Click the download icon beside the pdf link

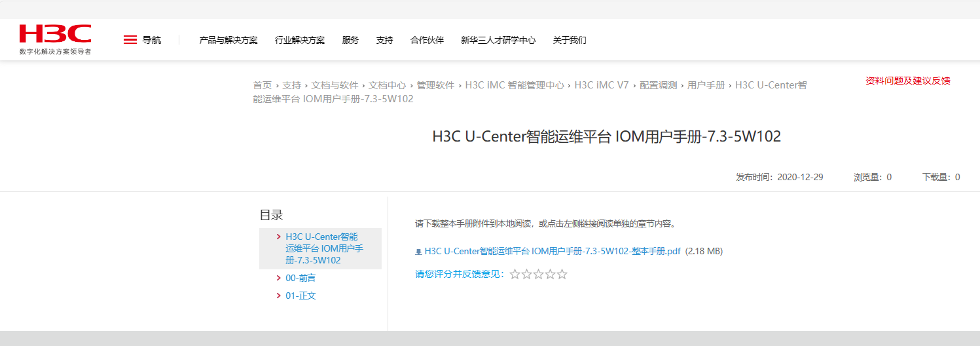click(x=418, y=252)
